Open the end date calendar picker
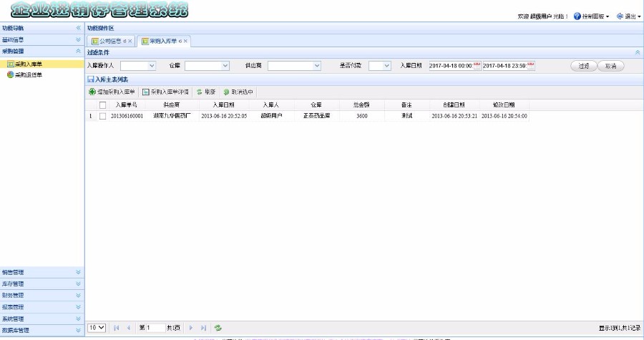Screen dimensions: 644x340 [x=531, y=66]
